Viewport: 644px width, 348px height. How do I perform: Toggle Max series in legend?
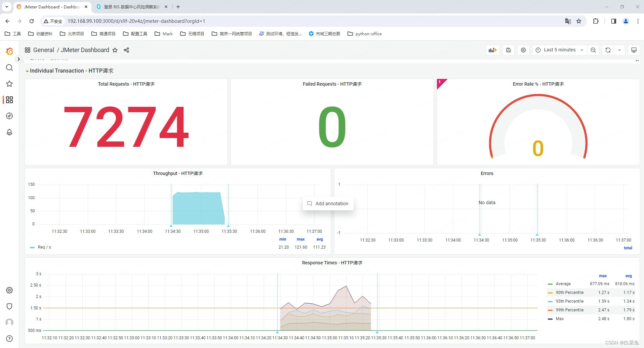pyautogui.click(x=560, y=319)
